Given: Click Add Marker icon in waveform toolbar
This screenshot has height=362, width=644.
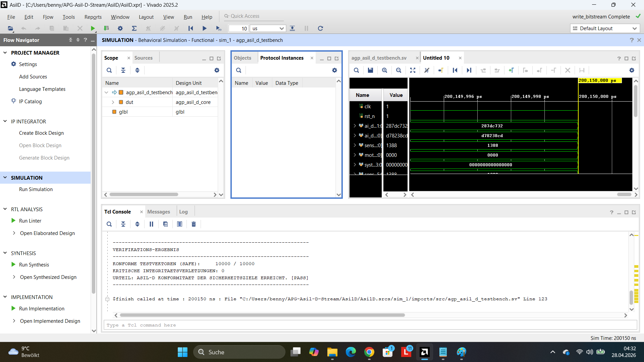Looking at the screenshot, I should [511, 70].
